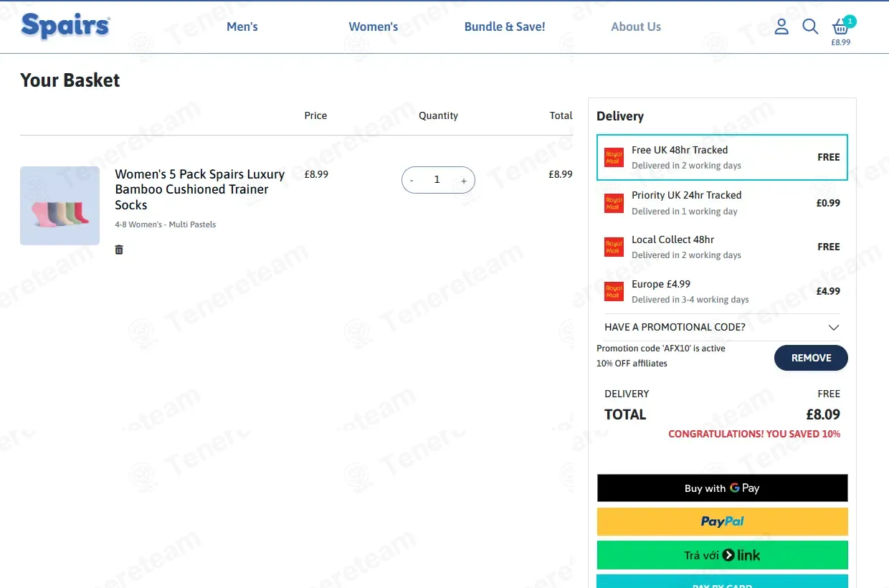Image resolution: width=889 pixels, height=588 pixels.
Task: Click Royal Mail icon for Priority UK 24hr
Action: [614, 203]
